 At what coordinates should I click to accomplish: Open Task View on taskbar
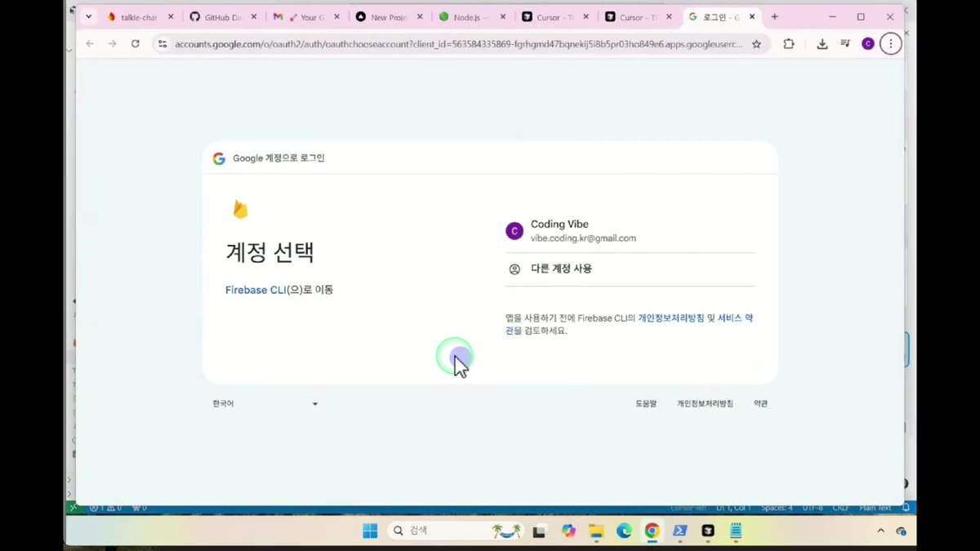[x=539, y=531]
